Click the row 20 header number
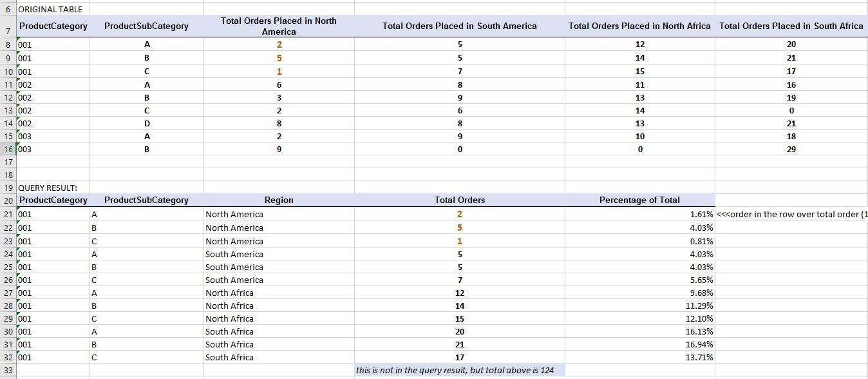 pos(8,200)
